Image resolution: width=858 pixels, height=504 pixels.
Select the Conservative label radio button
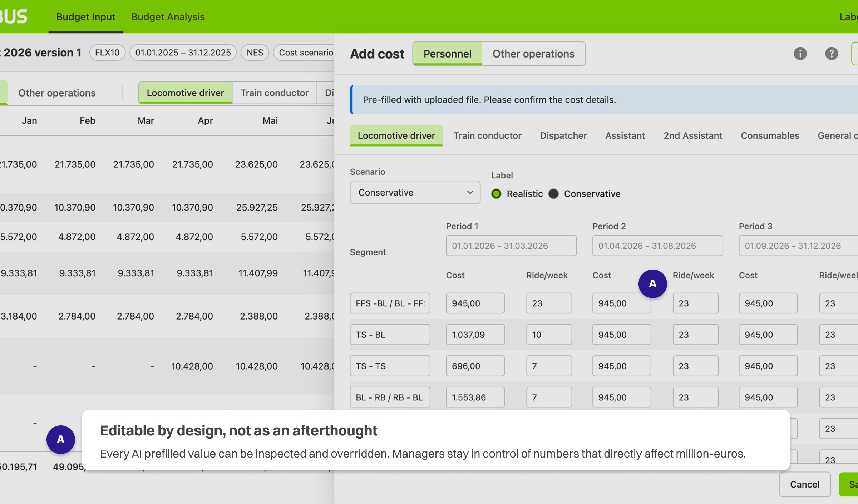pyautogui.click(x=553, y=194)
